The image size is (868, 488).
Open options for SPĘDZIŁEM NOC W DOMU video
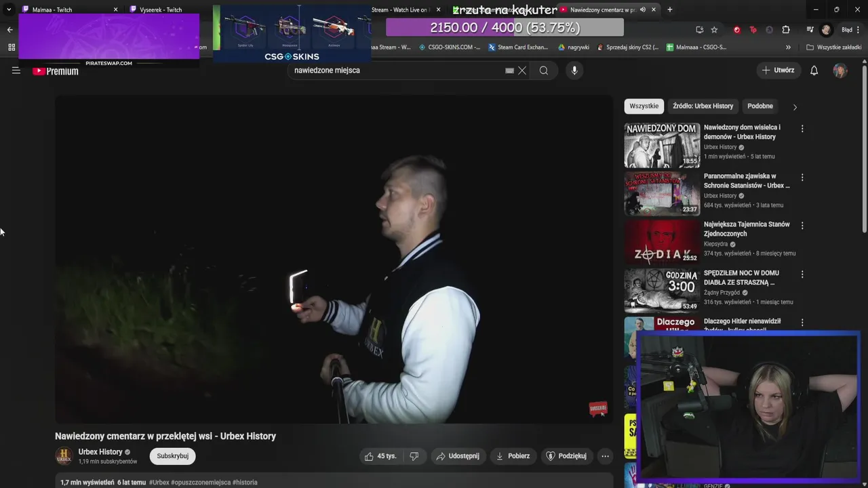(802, 274)
